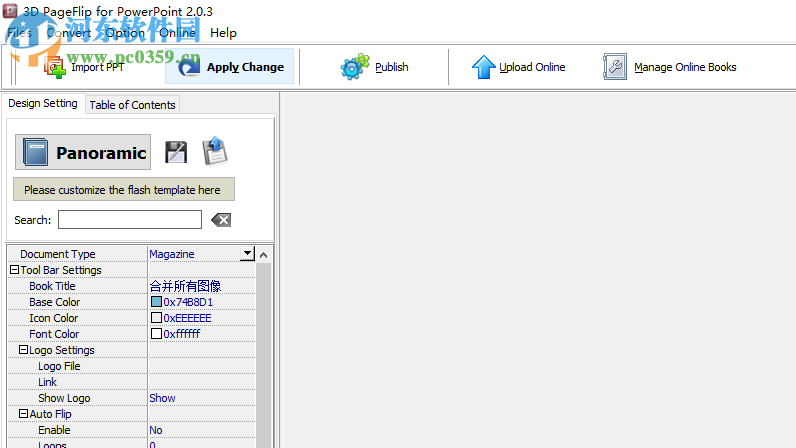The width and height of the screenshot is (796, 448).
Task: Click the Publish label
Action: [391, 67]
